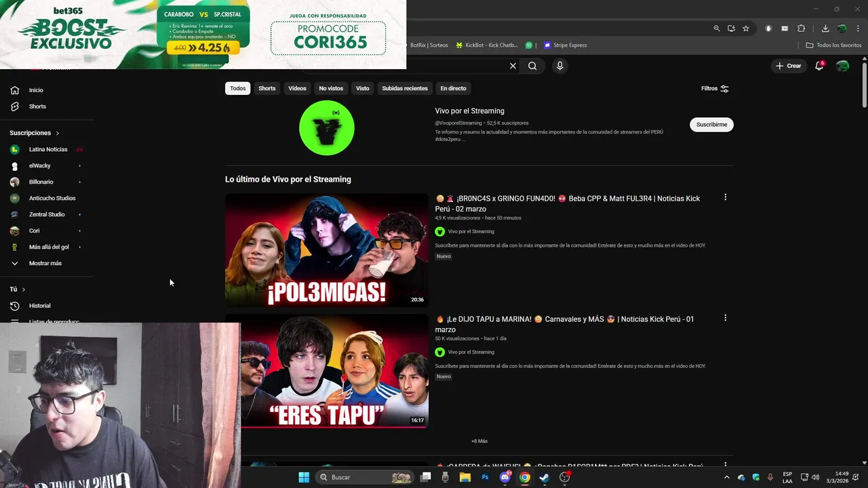Click channel icon under 02 marzo video

pos(439,232)
